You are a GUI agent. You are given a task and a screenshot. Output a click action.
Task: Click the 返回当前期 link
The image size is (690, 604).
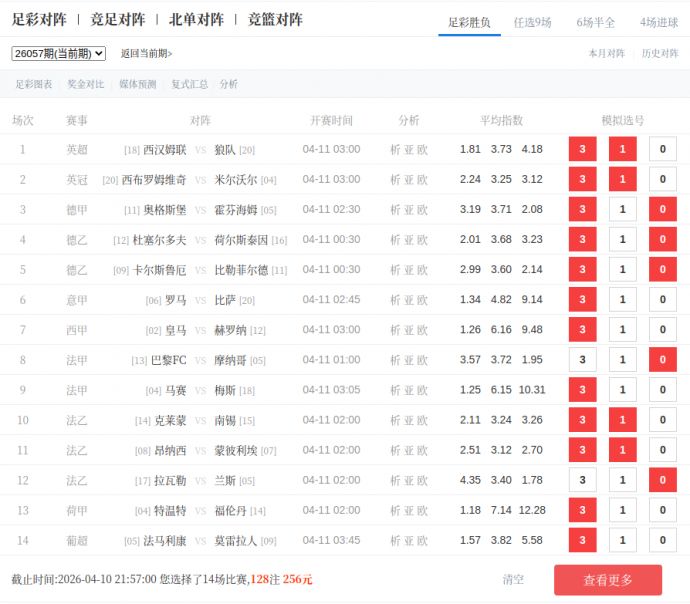point(146,54)
